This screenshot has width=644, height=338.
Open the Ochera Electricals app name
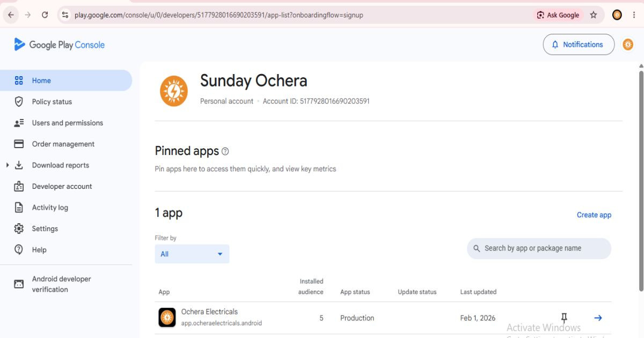pos(209,312)
